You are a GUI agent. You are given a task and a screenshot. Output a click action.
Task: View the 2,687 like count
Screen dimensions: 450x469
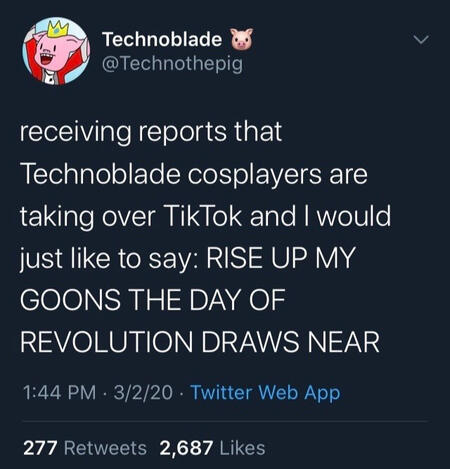186,448
